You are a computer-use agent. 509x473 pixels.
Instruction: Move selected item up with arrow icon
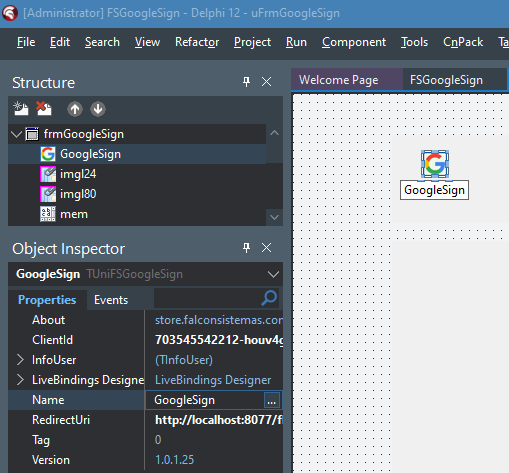(x=75, y=109)
